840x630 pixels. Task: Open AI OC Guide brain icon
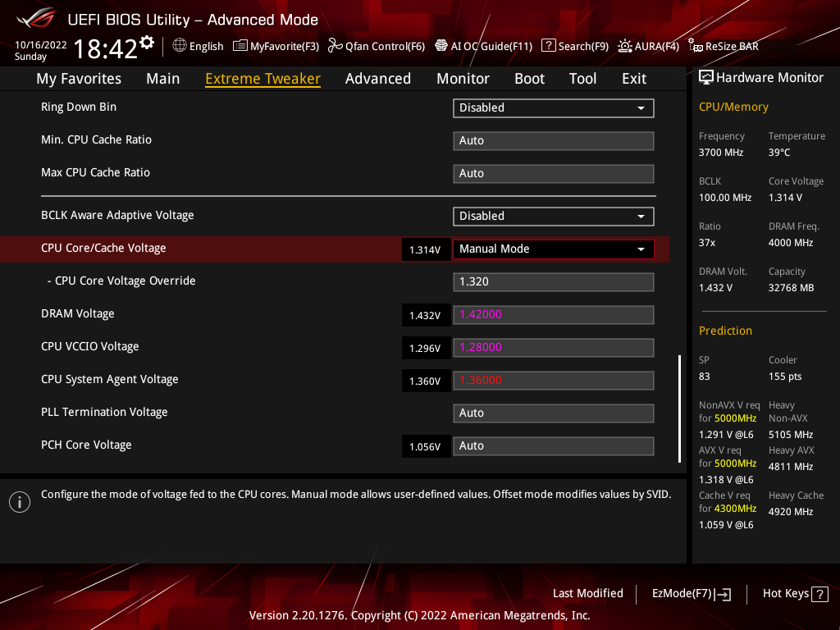pyautogui.click(x=441, y=46)
